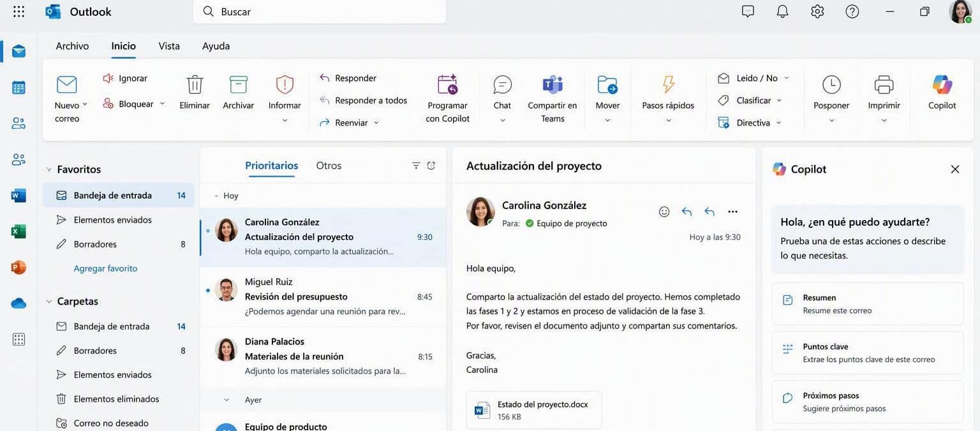Image resolution: width=980 pixels, height=431 pixels.
Task: Collapse the Hoy message group
Action: tap(217, 196)
